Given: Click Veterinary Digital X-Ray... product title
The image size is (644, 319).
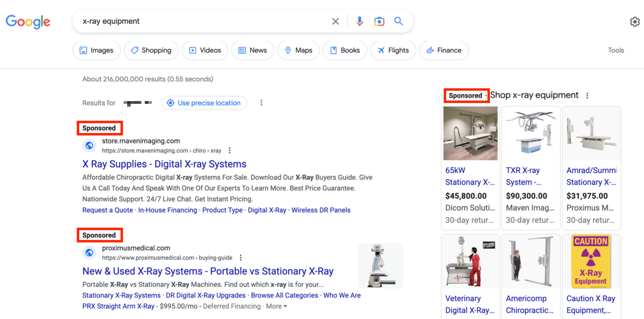Looking at the screenshot, I should click(470, 304).
